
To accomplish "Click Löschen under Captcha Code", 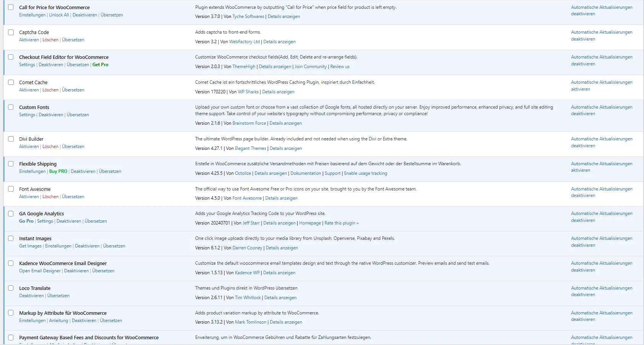I will (x=50, y=40).
